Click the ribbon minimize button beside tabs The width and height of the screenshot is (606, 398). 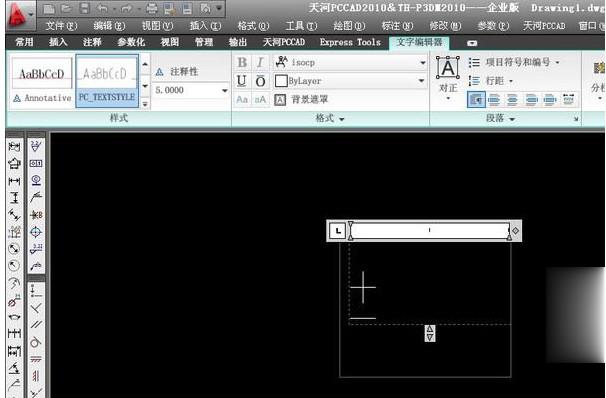(x=472, y=43)
